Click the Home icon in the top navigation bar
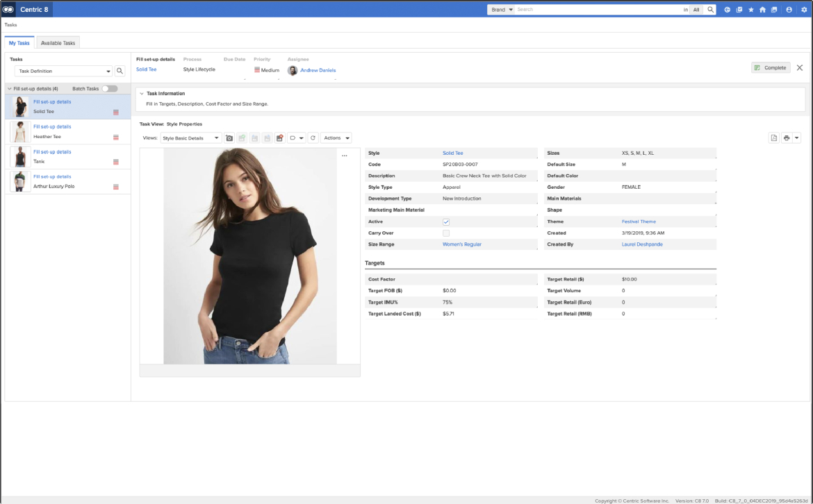Viewport: 813px width, 504px height. tap(763, 9)
